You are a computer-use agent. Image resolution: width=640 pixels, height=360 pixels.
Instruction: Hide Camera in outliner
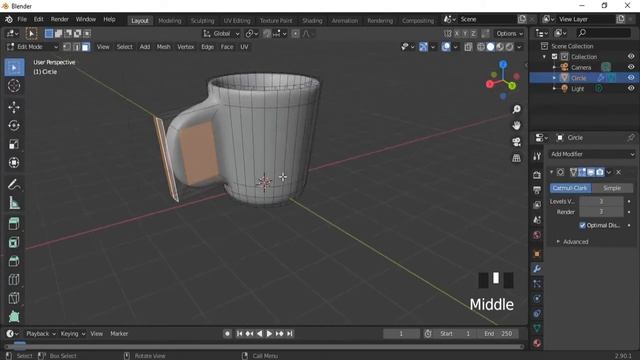click(x=631, y=67)
